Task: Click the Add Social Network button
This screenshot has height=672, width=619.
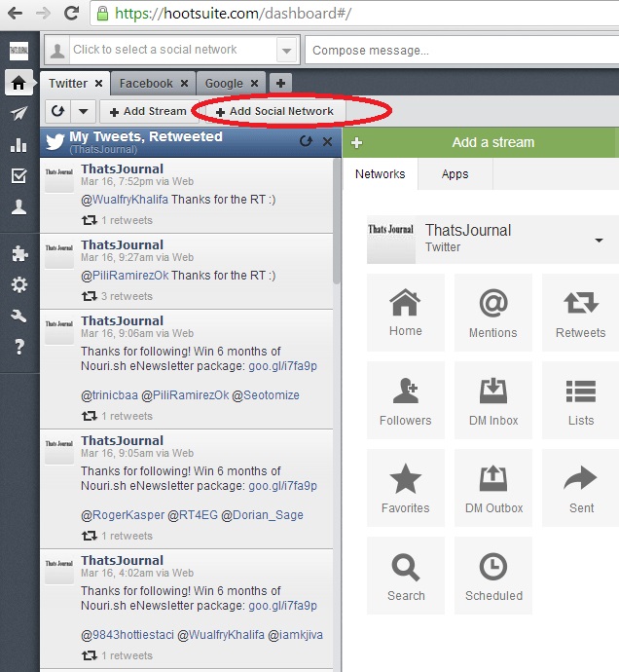Action: click(275, 111)
